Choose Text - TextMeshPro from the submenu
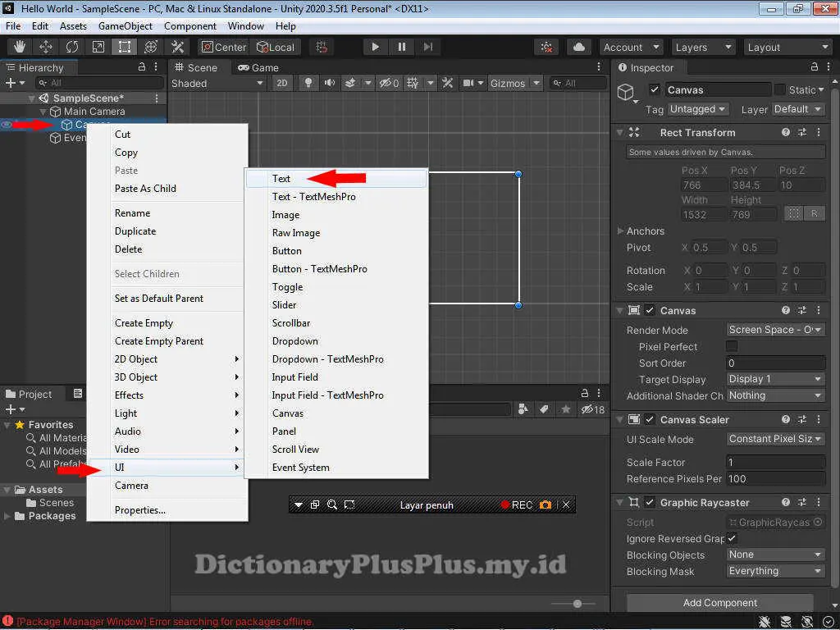840x630 pixels. (x=336, y=197)
